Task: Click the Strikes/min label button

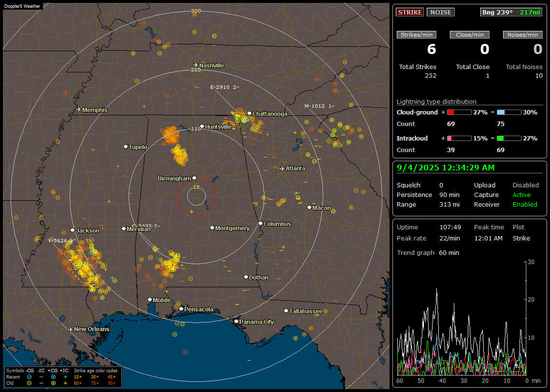Action: click(x=416, y=35)
